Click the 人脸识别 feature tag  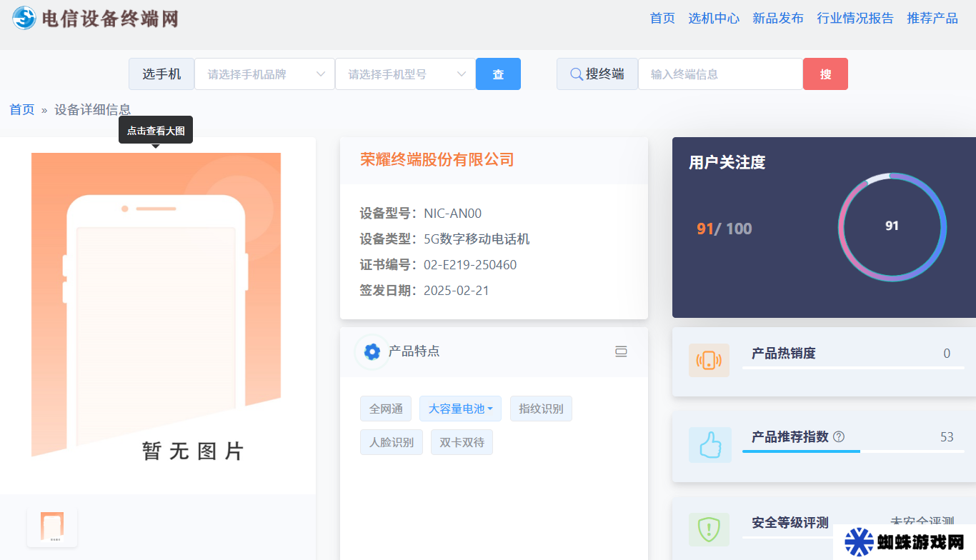[x=392, y=442]
